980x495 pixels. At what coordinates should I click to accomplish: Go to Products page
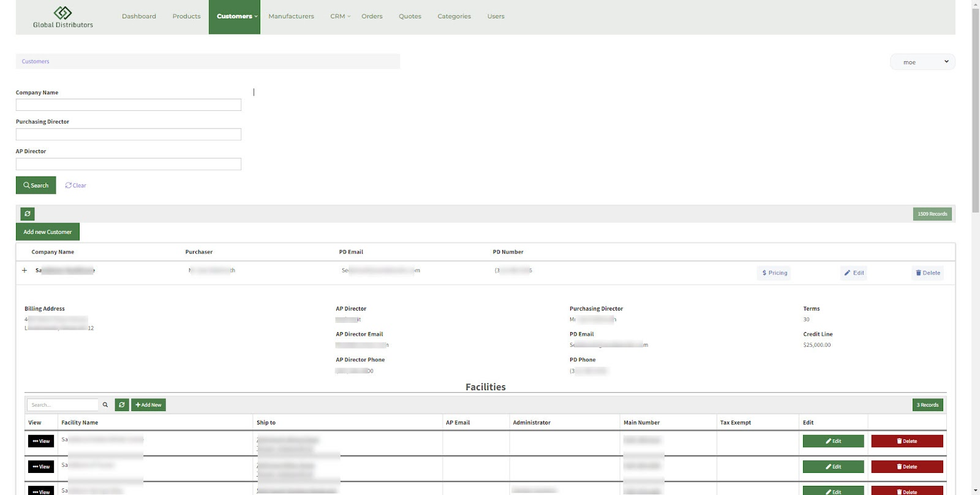(x=186, y=17)
